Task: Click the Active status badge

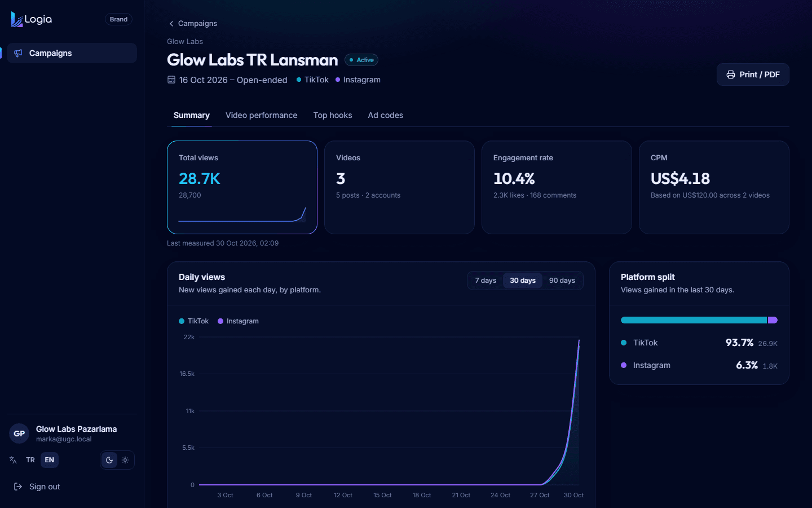Action: coord(361,60)
